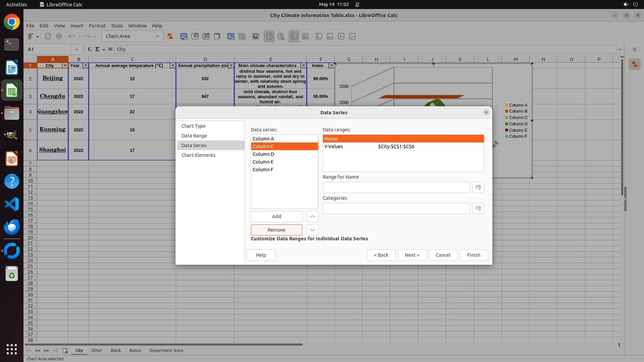
Task: Click the range picker icon for Categories
Action: (x=478, y=208)
